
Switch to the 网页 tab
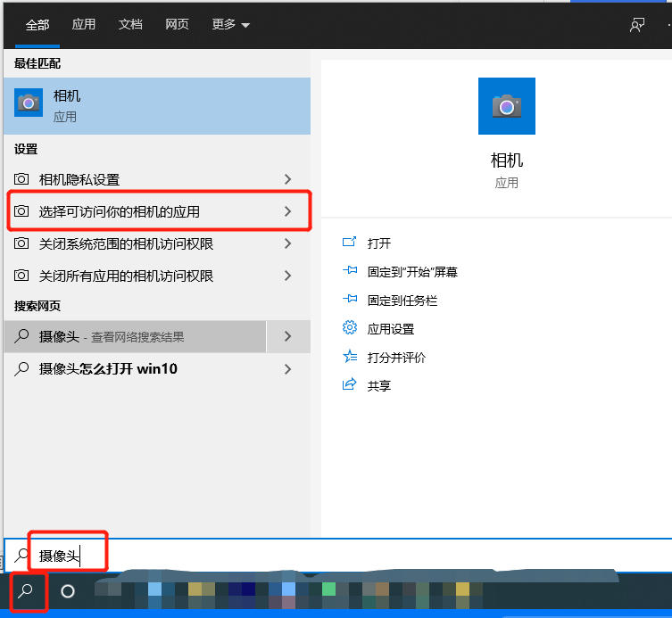pos(177,25)
